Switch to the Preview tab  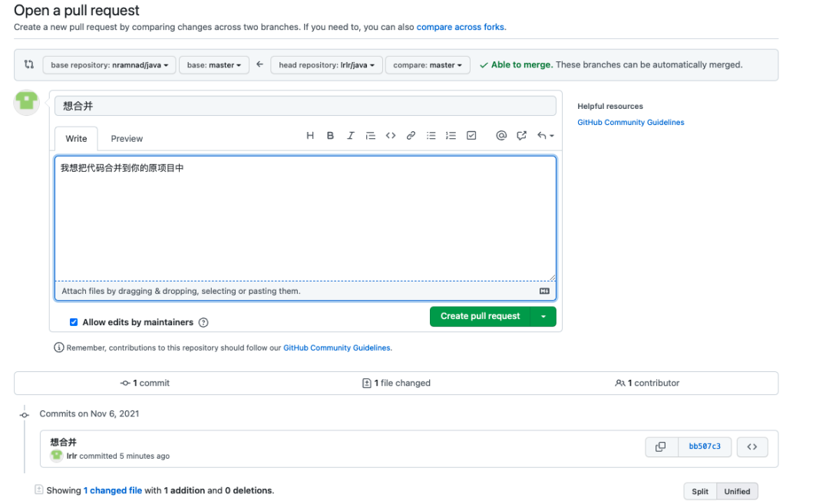[127, 138]
